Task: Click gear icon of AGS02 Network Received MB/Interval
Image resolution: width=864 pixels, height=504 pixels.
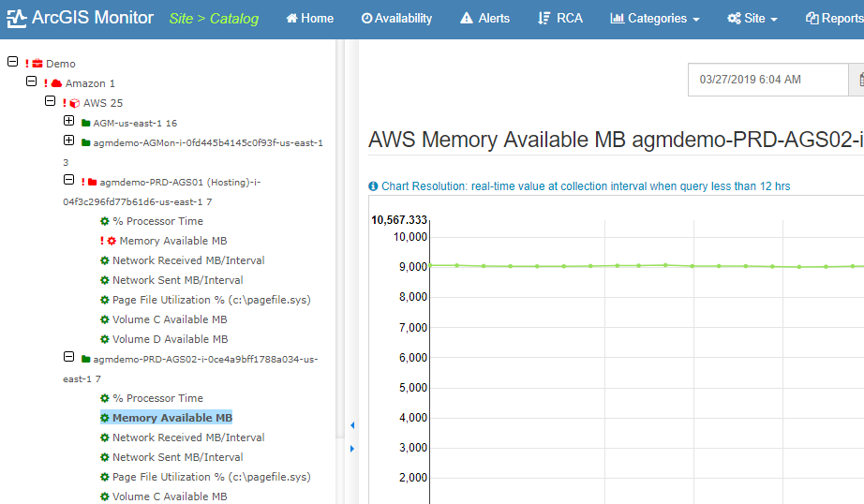Action: (105, 437)
